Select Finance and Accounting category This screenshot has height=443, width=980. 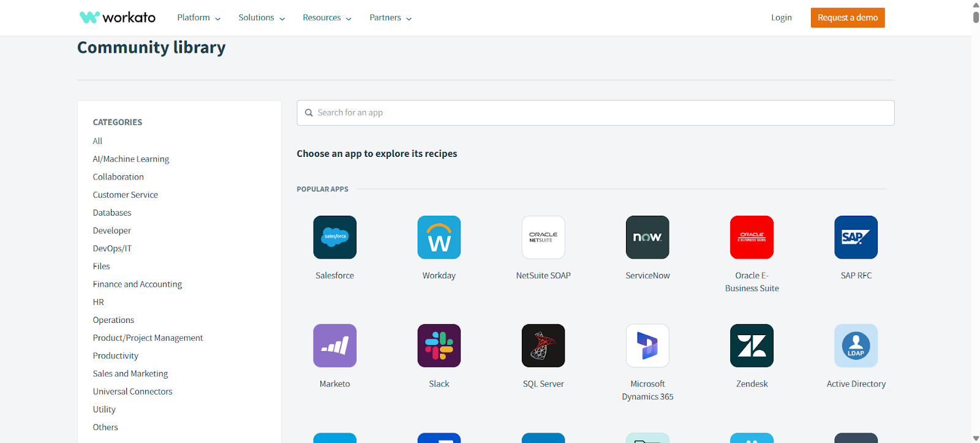(137, 284)
